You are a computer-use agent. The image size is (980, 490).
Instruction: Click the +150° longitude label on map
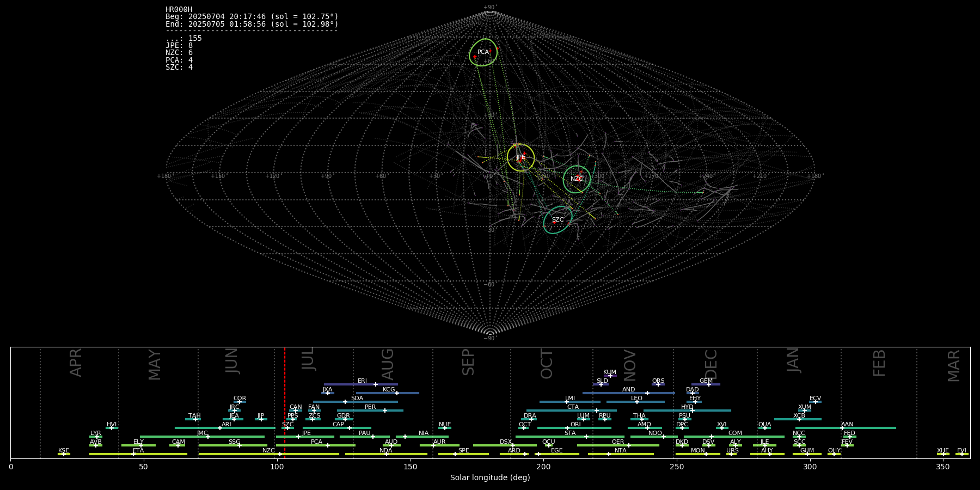(218, 176)
